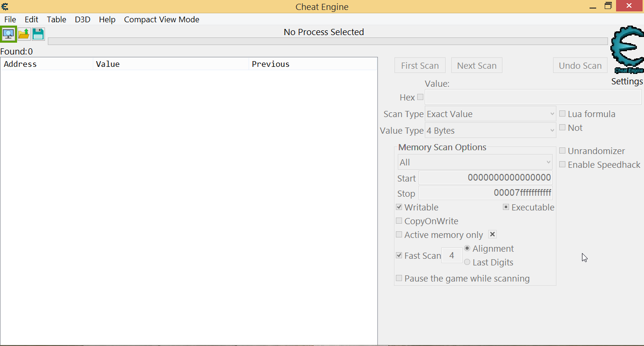Toggle the Writable checkbox
This screenshot has height=346, width=644.
399,207
